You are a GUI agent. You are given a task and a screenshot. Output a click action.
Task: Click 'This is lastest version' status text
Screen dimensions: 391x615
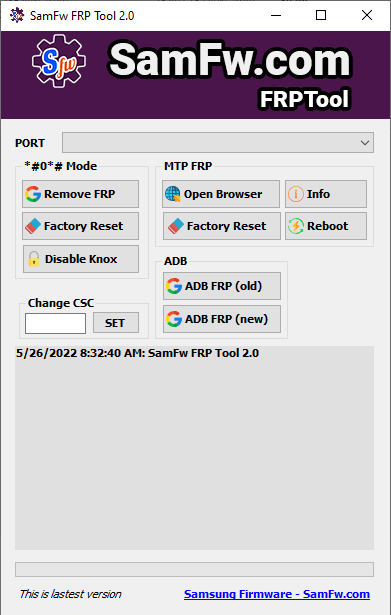71,594
